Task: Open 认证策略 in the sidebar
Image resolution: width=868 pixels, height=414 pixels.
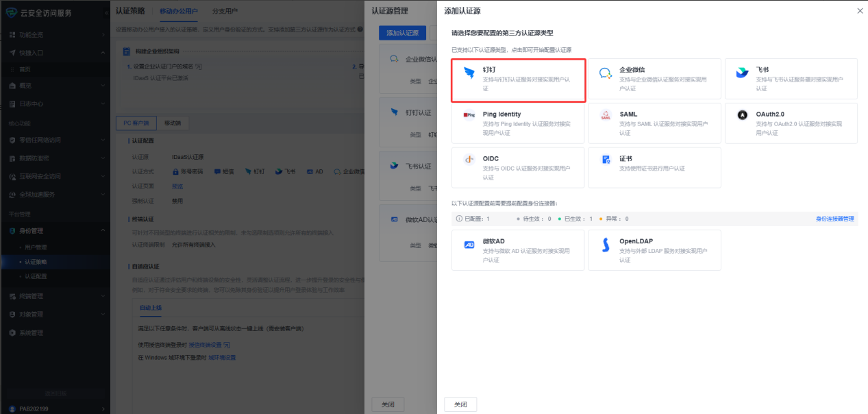Action: tap(36, 262)
